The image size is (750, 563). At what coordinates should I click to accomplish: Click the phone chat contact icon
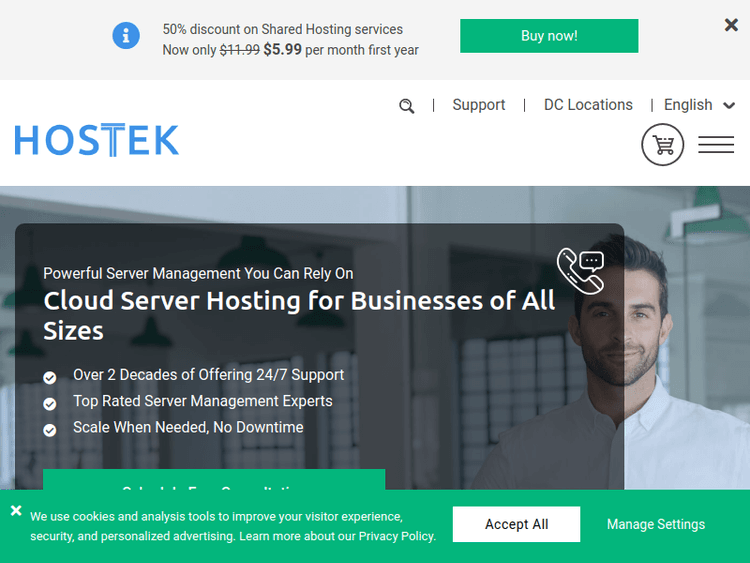[x=581, y=271]
